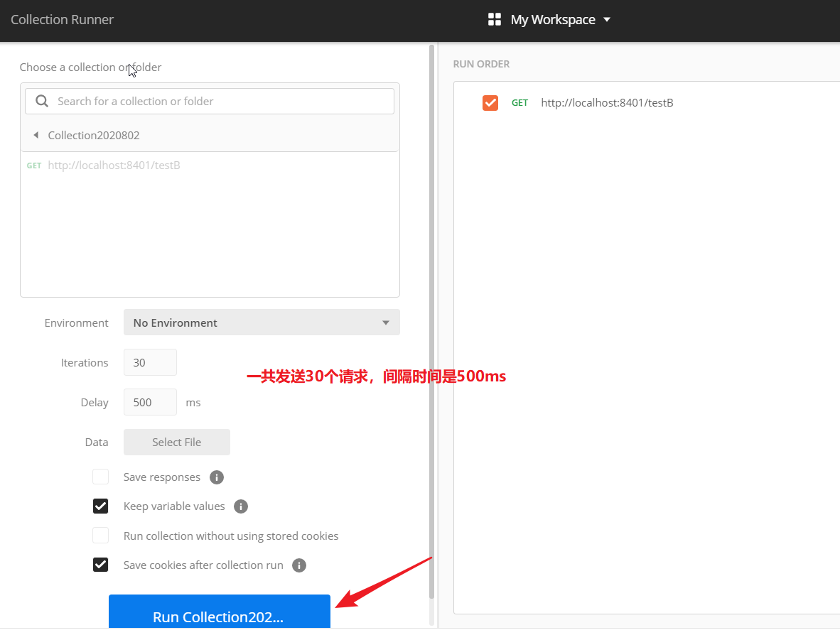
Task: Select the testB request in collection list
Action: pyautogui.click(x=210, y=165)
